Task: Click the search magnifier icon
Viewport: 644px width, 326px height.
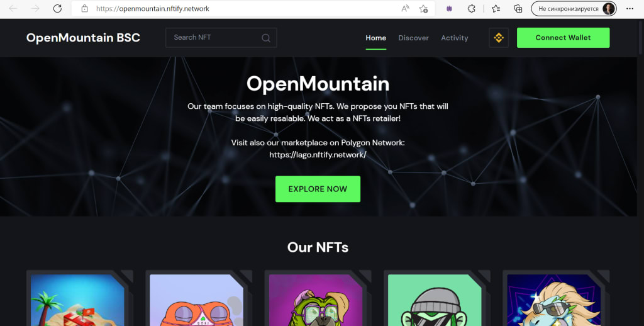Action: 266,38
